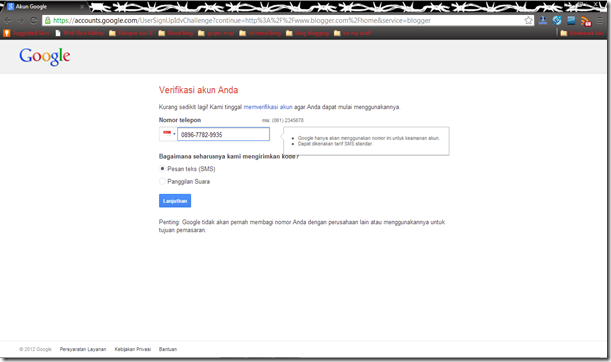Open the RSS feed extension with badge
The height and width of the screenshot is (362, 611).
[586, 21]
